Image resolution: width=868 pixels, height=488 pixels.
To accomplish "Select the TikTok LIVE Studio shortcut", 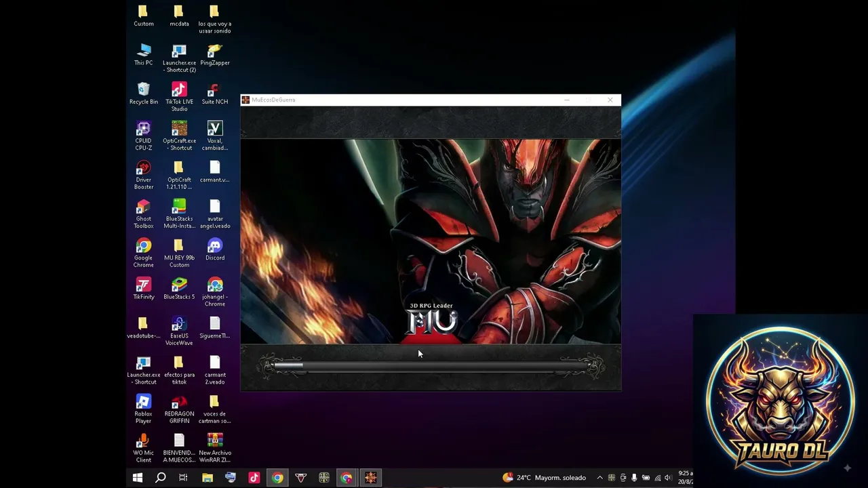I will click(x=179, y=98).
